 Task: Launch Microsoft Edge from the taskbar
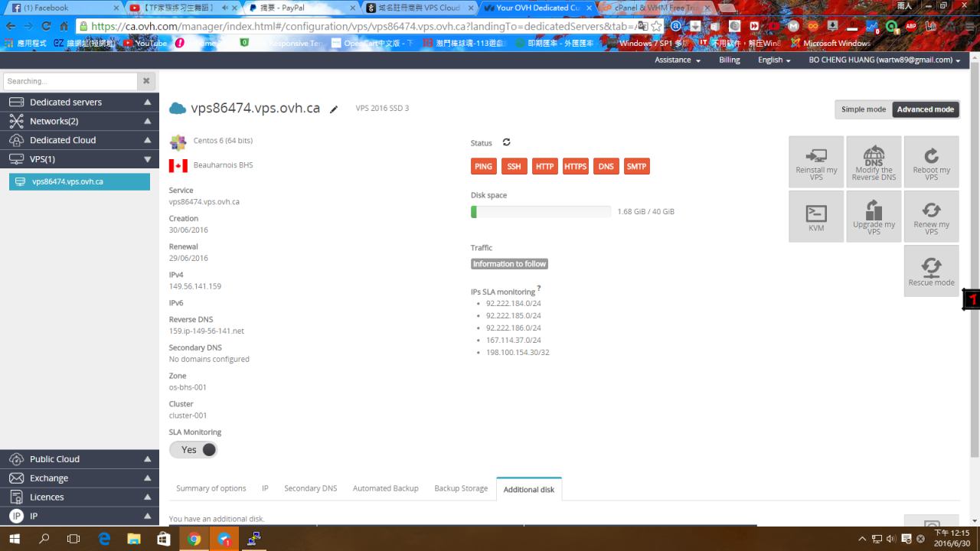pos(104,539)
